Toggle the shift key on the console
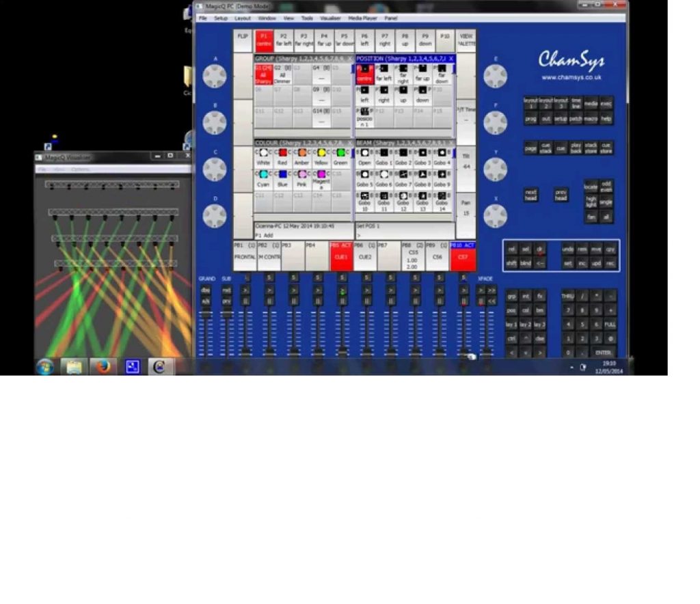This screenshot has height=604, width=700. point(511,263)
